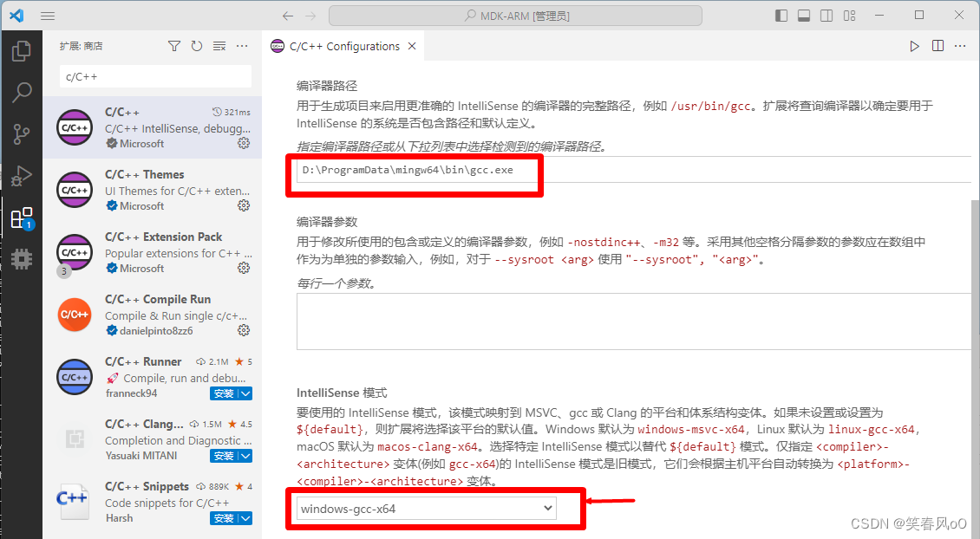This screenshot has height=539, width=980.
Task: Click the compiler arguments text area
Action: (x=634, y=321)
